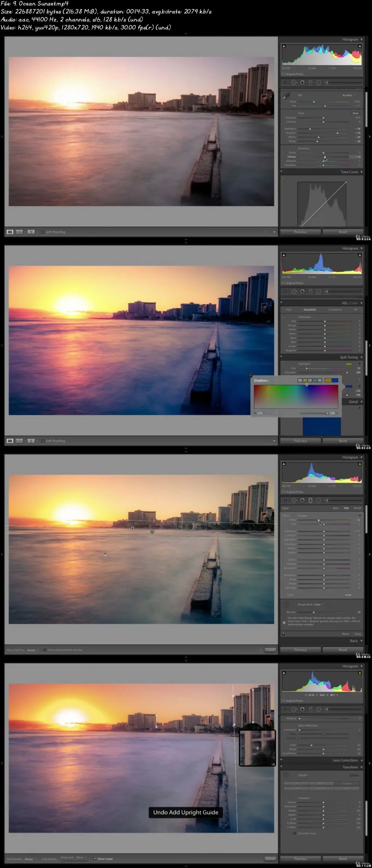
Task: Pick the Color Range Selector eyedropper
Action: tap(287, 605)
